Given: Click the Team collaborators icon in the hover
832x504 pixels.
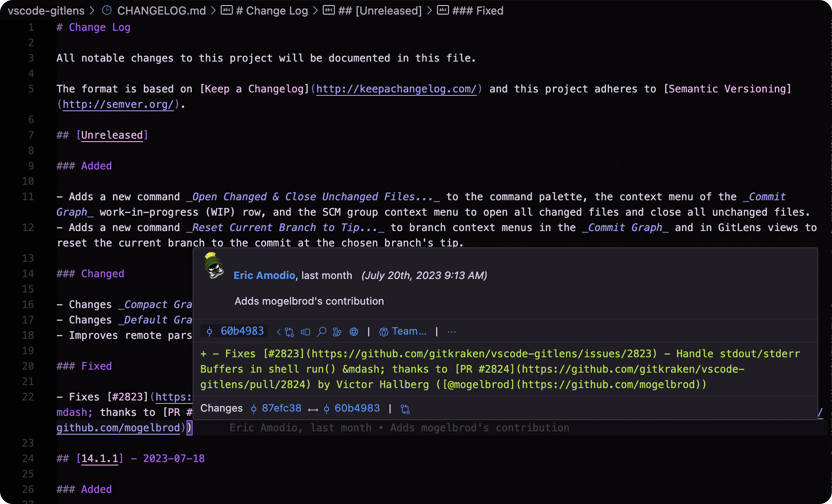Looking at the screenshot, I should (383, 331).
